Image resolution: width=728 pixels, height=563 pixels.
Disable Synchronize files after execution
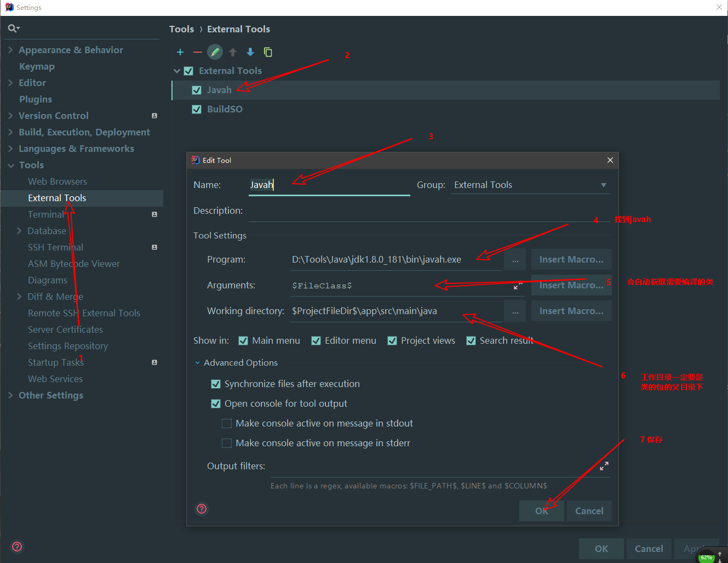tap(216, 384)
